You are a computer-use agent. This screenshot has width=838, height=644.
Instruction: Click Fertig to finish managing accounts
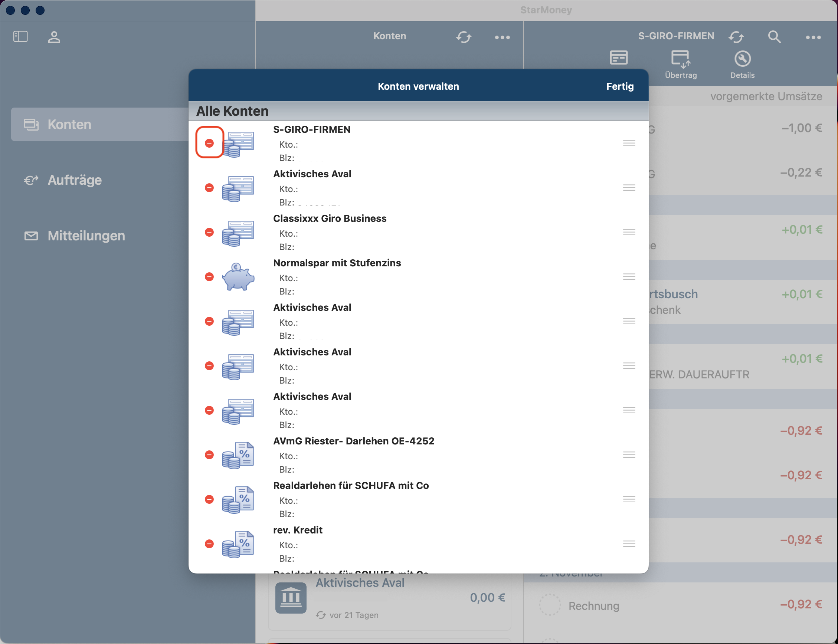point(620,86)
